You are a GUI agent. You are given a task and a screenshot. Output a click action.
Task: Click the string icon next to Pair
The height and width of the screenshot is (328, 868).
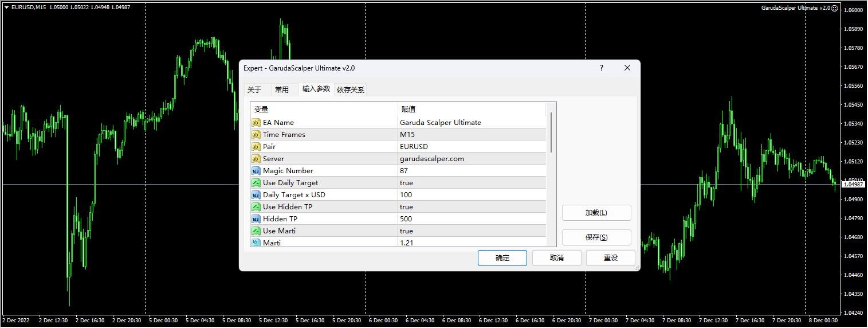[256, 147]
